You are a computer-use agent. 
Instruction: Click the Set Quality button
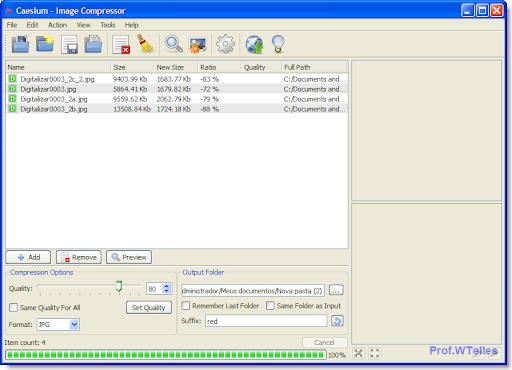coord(149,307)
